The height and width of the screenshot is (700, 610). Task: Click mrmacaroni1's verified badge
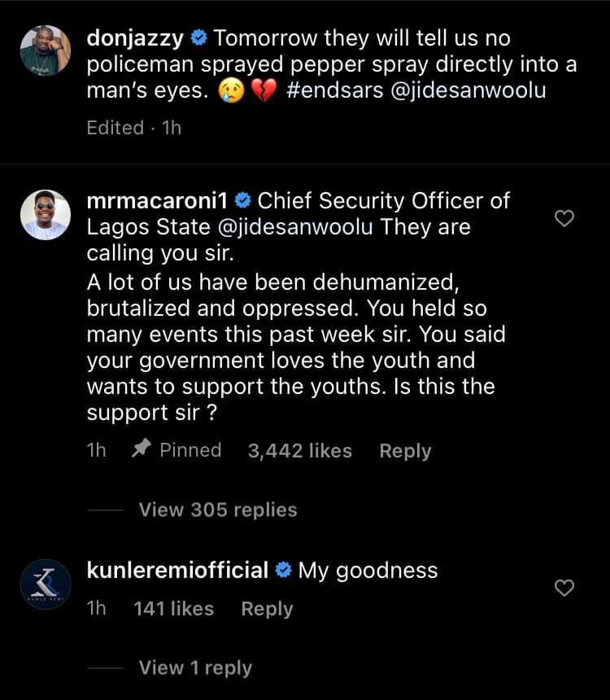pos(243,201)
